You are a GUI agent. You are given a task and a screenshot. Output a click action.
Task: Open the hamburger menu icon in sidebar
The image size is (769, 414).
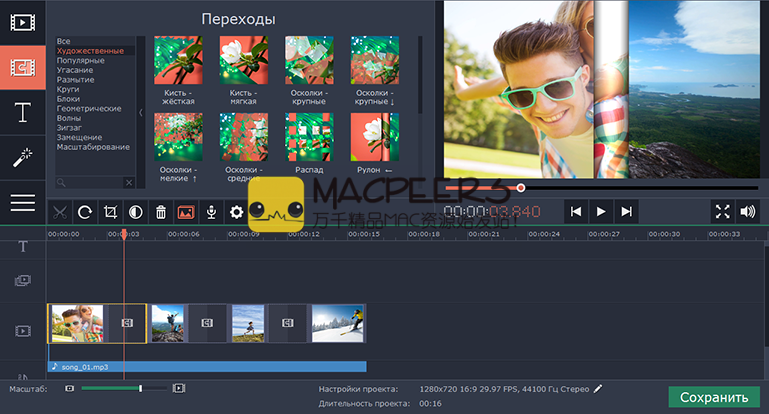click(23, 203)
